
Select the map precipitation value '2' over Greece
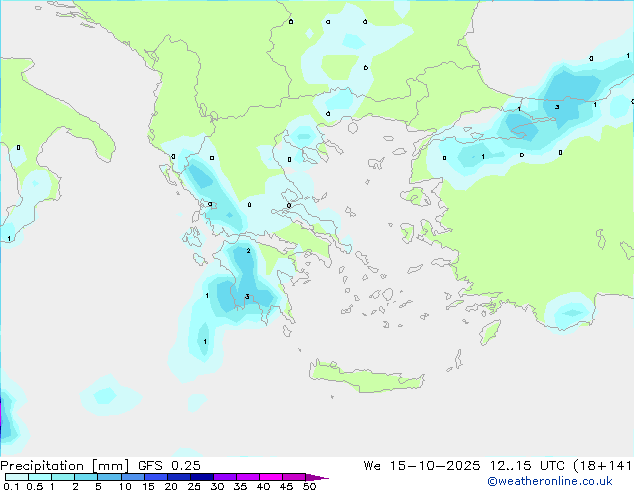(248, 251)
